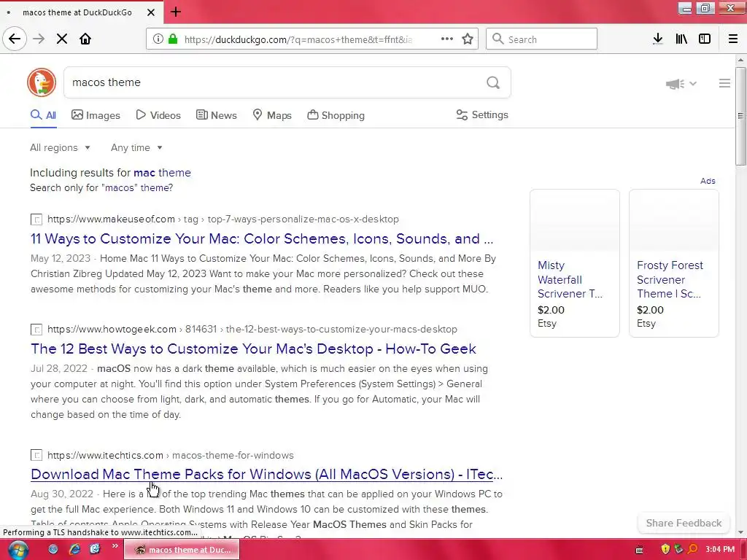Launch Internet Explorer from taskbar
Viewport: 747px width, 560px height.
pyautogui.click(x=74, y=550)
